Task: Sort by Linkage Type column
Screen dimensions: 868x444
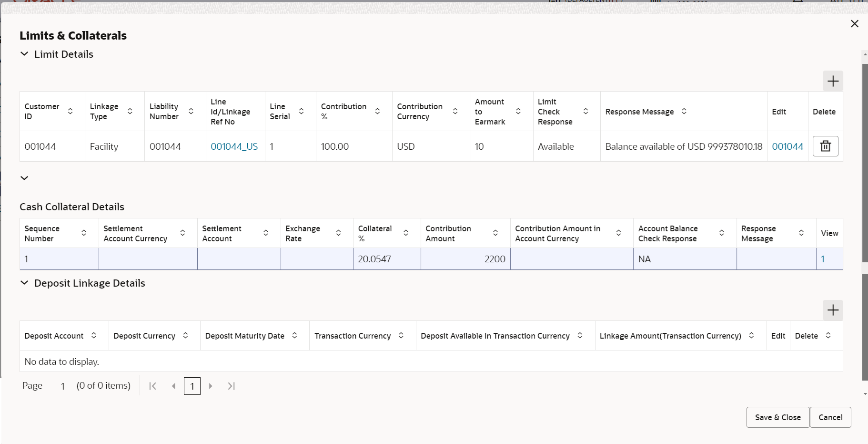Action: (130, 111)
